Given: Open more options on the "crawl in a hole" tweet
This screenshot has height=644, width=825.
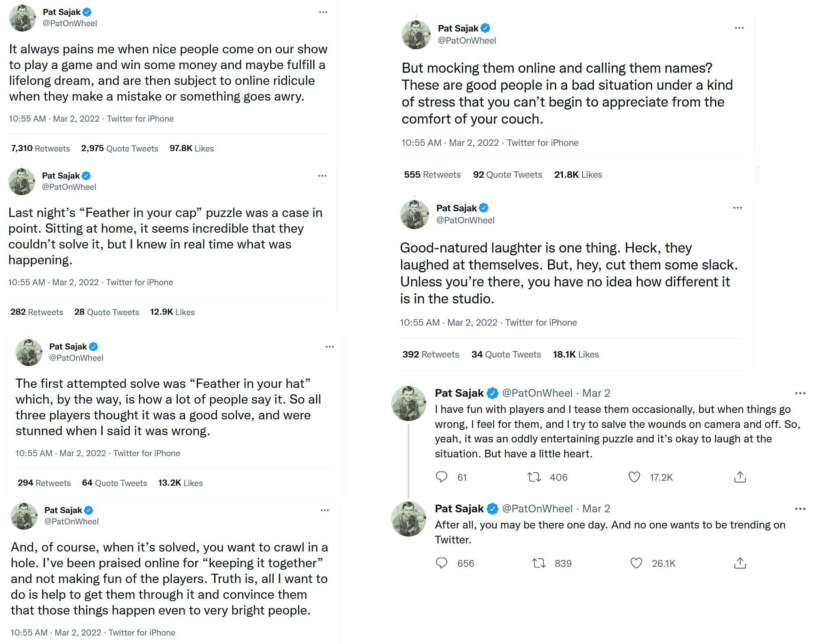Looking at the screenshot, I should [325, 510].
